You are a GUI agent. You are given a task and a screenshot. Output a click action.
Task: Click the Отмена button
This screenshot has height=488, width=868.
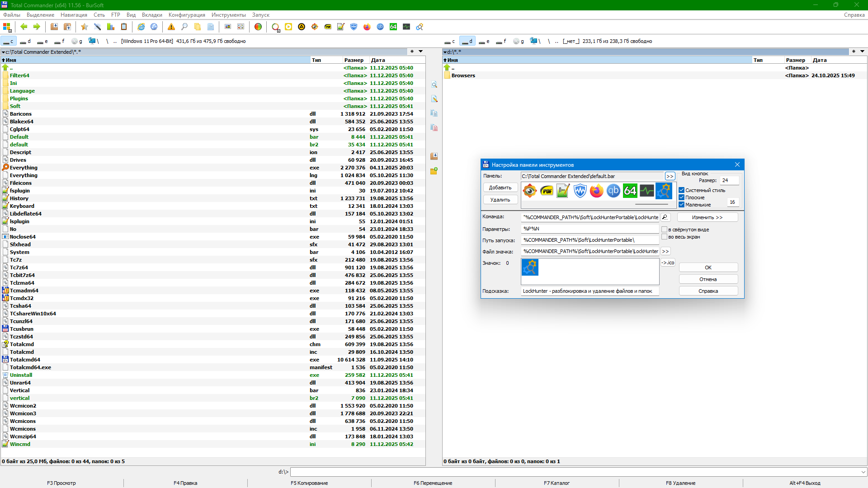pos(708,279)
